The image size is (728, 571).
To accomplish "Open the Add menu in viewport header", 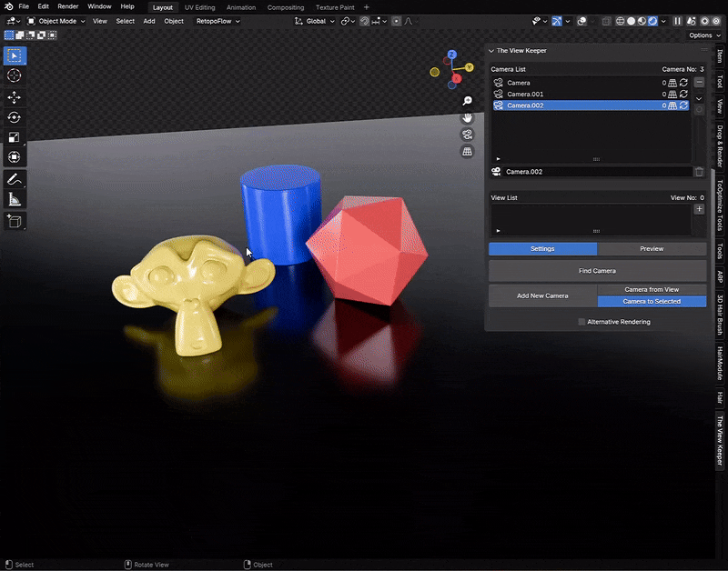I will pos(149,21).
